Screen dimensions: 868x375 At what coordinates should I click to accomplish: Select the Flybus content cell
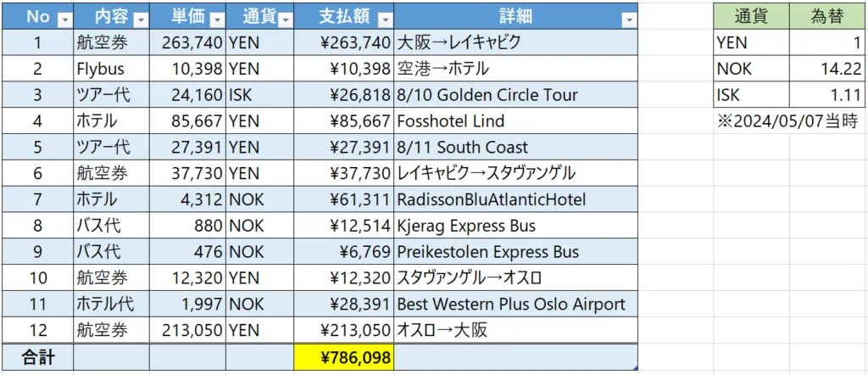tap(111, 68)
